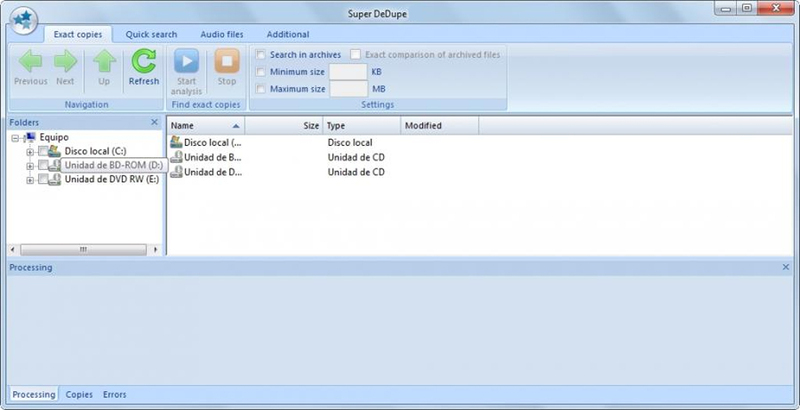Click Folders panel right scroll arrow
This screenshot has height=410, width=800.
156,250
